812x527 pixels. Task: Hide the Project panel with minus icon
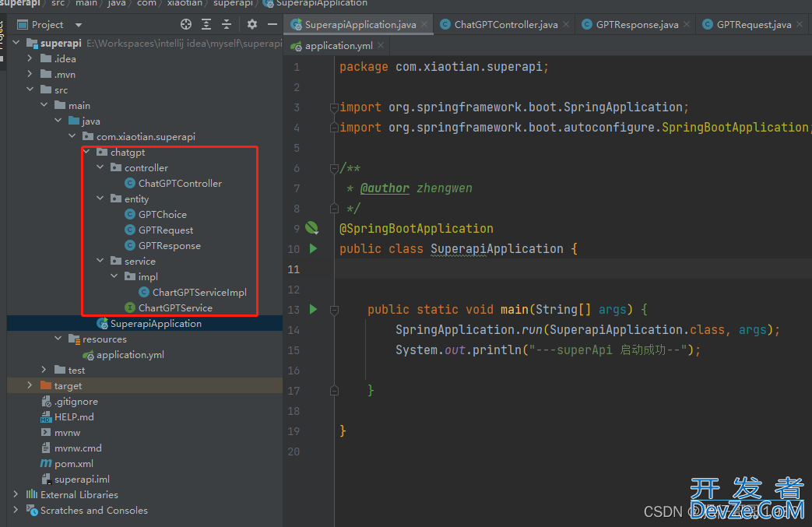[x=272, y=24]
